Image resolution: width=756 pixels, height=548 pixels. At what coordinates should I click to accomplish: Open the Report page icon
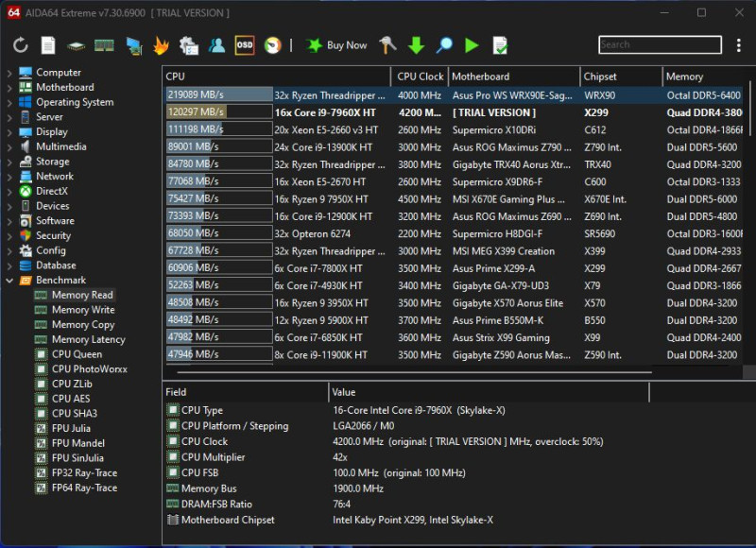(x=48, y=45)
